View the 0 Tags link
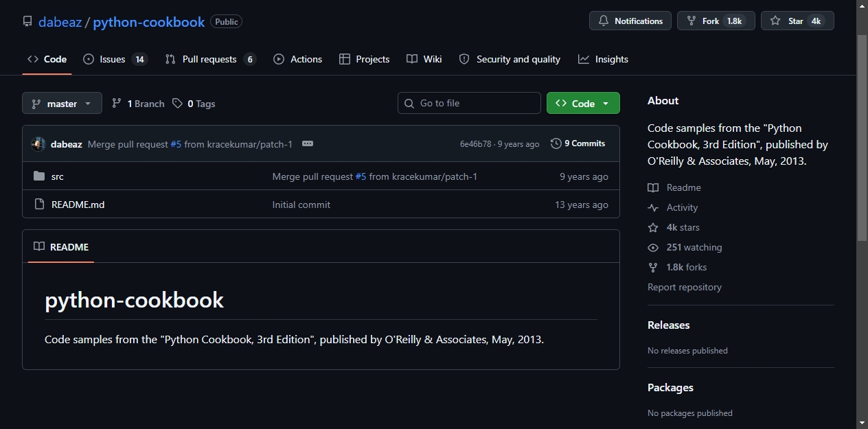868x429 pixels. pos(194,104)
